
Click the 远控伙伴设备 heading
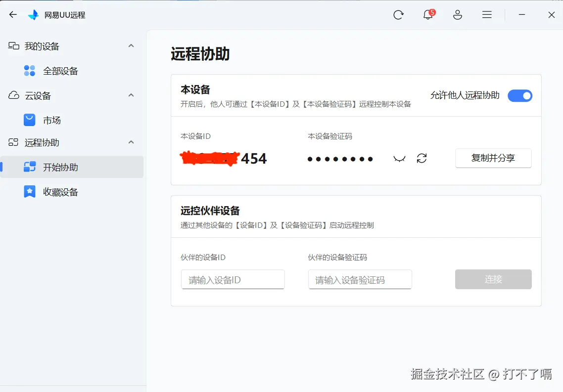pos(210,211)
